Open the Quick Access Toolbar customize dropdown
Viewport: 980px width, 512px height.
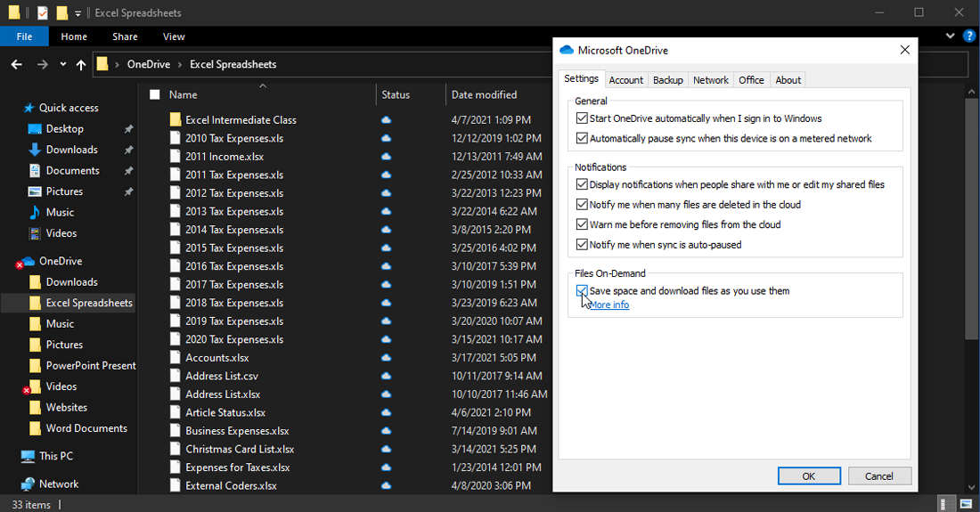pos(78,13)
